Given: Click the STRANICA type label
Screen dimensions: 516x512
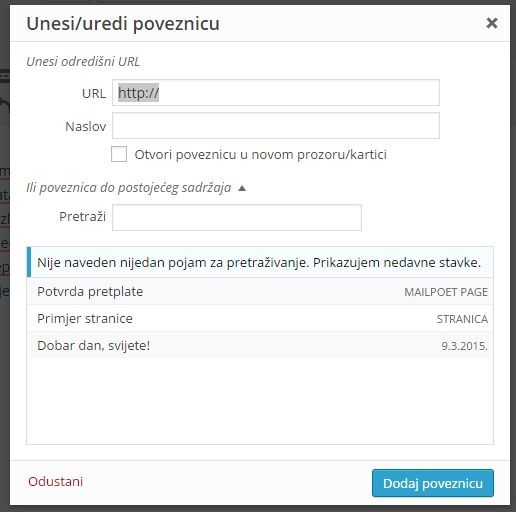Looking at the screenshot, I should pyautogui.click(x=462, y=319).
